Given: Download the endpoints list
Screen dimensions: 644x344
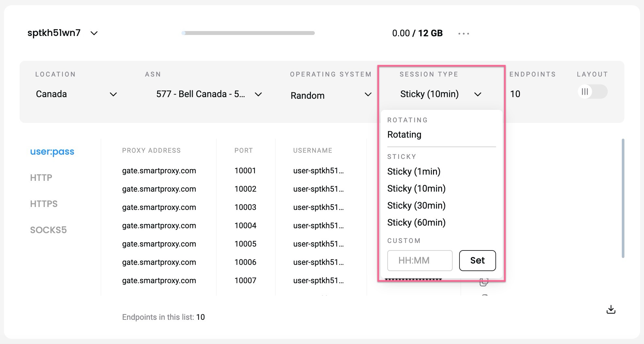Looking at the screenshot, I should coord(611,309).
